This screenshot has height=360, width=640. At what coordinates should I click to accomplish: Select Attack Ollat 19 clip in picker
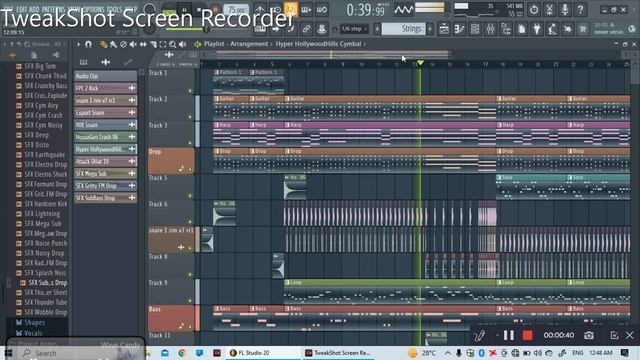point(105,161)
